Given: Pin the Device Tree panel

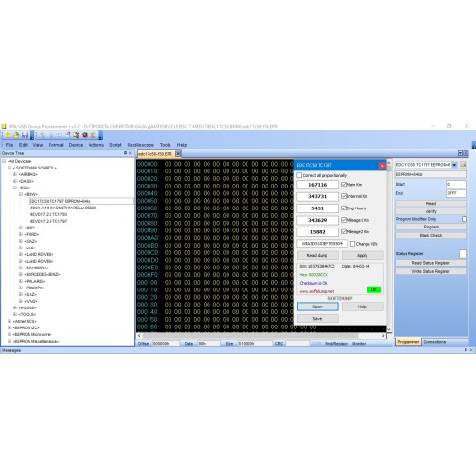Looking at the screenshot, I should pos(125,153).
